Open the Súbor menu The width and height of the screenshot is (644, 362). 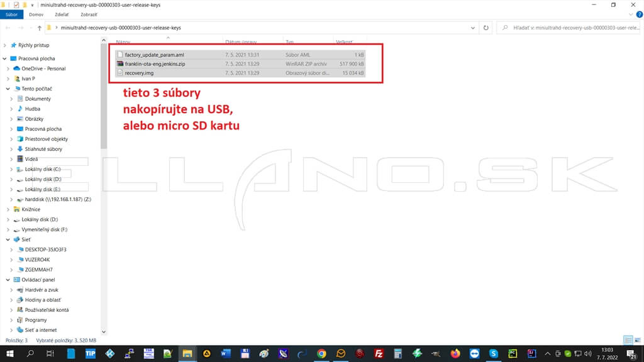(11, 13)
